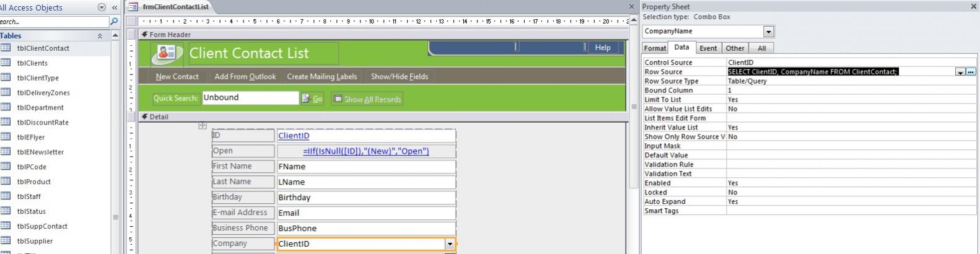980x254 pixels.
Task: Click the navigation pane scroll up arrow
Action: click(115, 36)
